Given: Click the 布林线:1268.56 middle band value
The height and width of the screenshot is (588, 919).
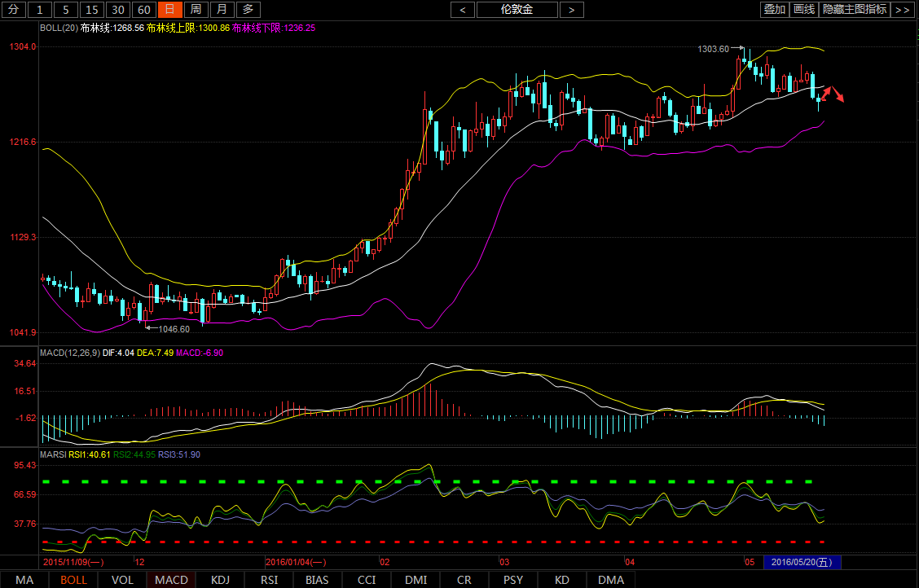Looking at the screenshot, I should (x=112, y=28).
